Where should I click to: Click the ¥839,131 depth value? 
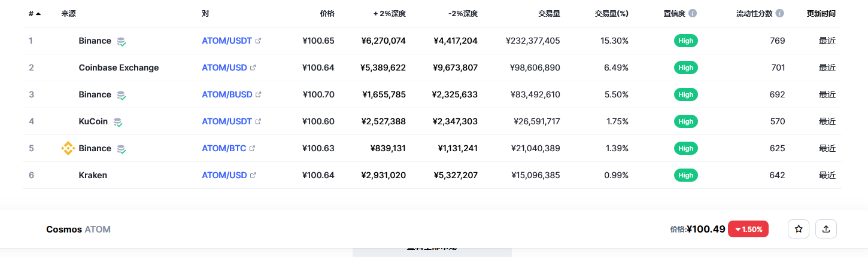(388, 148)
